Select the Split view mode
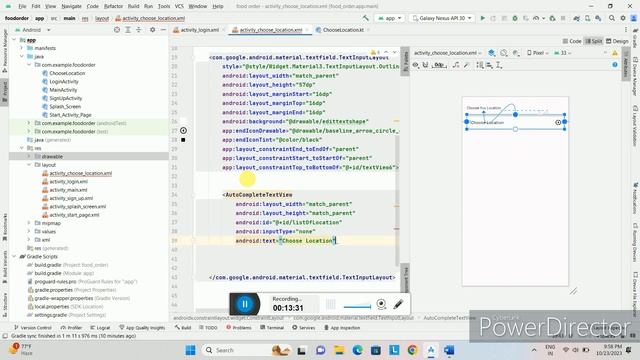Image resolution: width=640 pixels, height=360 pixels. (x=594, y=41)
